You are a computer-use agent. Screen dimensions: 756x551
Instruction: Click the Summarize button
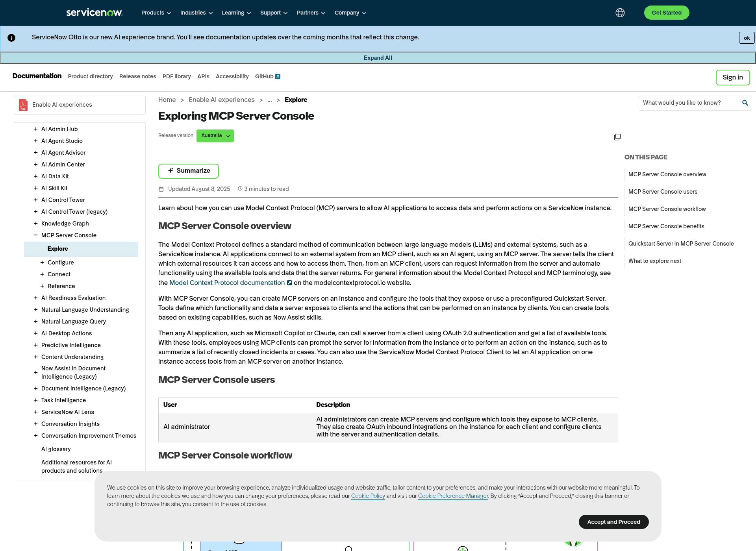coord(189,171)
